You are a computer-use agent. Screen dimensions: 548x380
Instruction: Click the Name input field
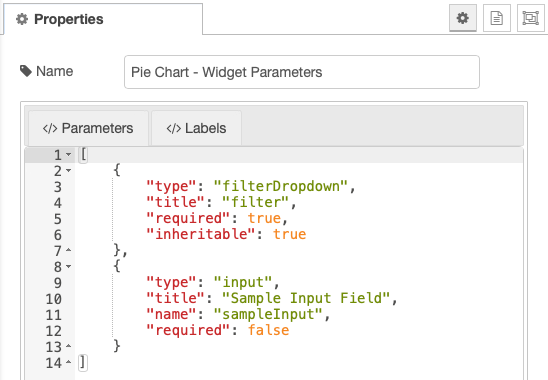tap(302, 72)
